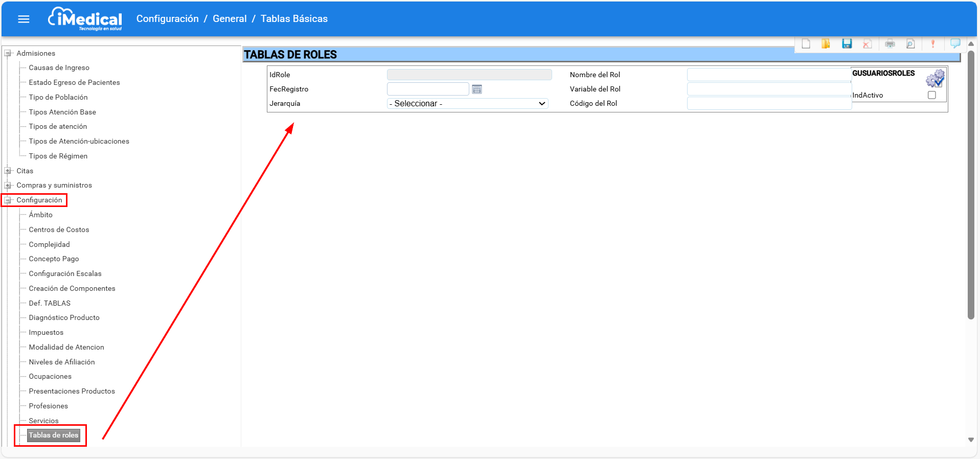The width and height of the screenshot is (980, 459).
Task: Save the role with the floppy disk icon
Action: point(847,44)
